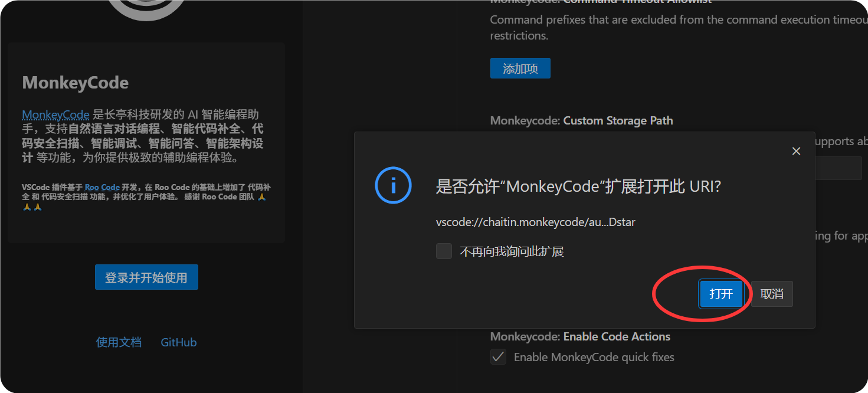
Task: Click the 是否允许 MonkeyCode 扩展打开此 URI question text
Action: coord(578,186)
